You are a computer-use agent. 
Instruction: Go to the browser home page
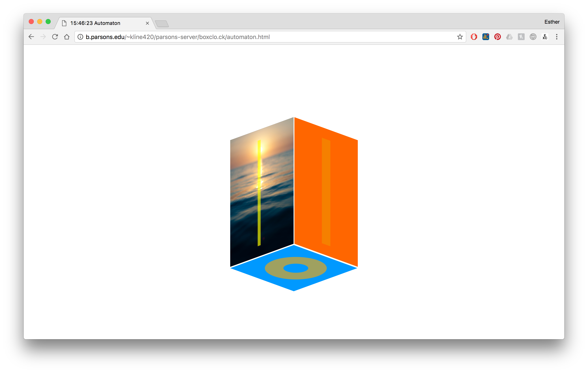[x=67, y=37]
